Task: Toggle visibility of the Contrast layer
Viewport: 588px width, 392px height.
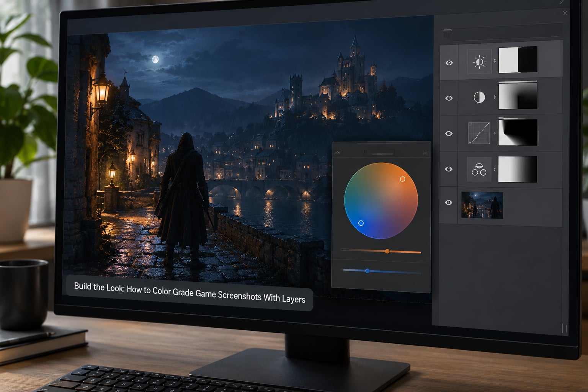Action: click(449, 98)
